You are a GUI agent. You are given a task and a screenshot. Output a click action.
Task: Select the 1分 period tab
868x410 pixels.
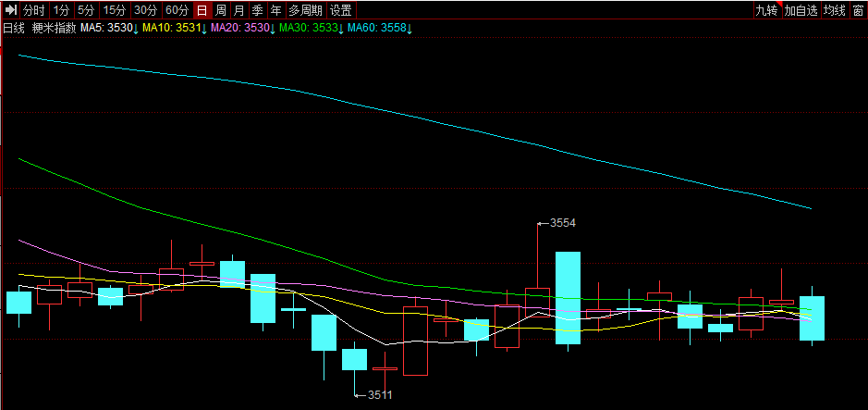pos(61,10)
